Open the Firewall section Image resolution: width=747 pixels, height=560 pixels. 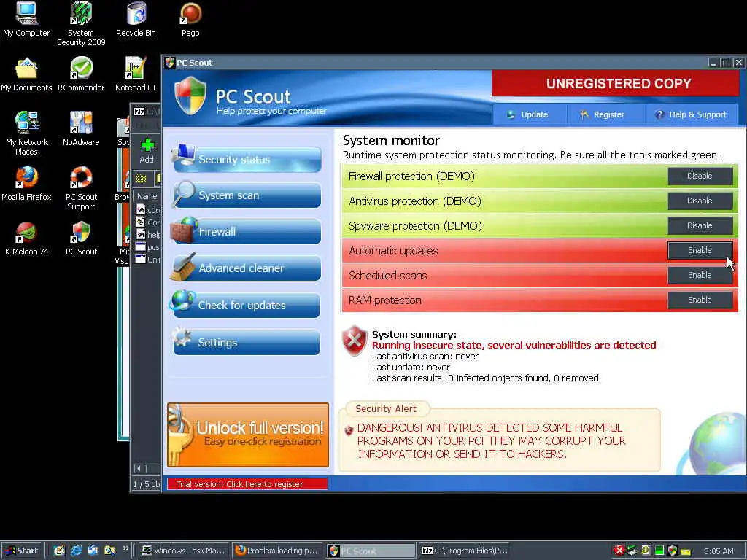pos(247,231)
